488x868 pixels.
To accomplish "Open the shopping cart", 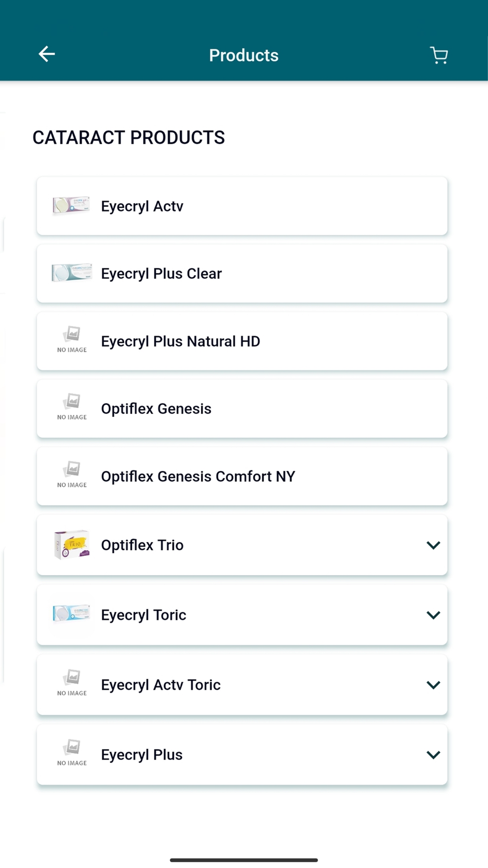I will [x=439, y=55].
